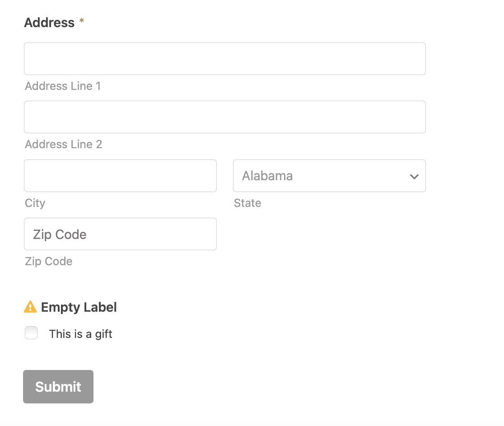Viewport: 504px width, 426px height.
Task: Focus the Address Line 1 input field
Action: [x=225, y=59]
